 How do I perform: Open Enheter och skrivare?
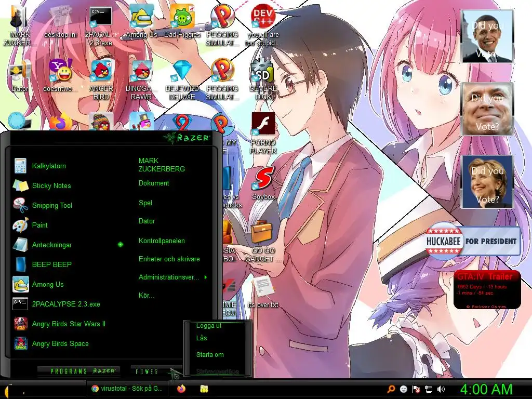pyautogui.click(x=169, y=259)
